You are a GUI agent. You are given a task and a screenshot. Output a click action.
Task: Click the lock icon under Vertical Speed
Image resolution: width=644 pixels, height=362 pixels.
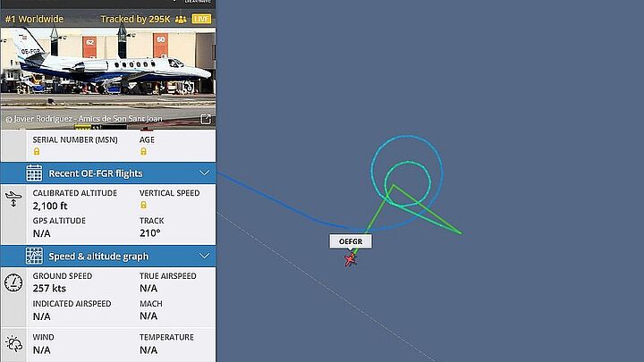point(143,205)
